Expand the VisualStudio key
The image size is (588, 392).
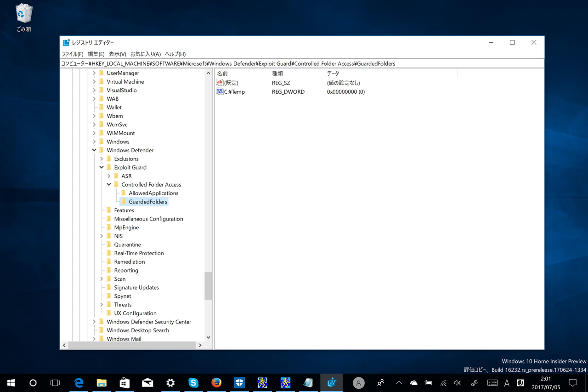pos(94,90)
